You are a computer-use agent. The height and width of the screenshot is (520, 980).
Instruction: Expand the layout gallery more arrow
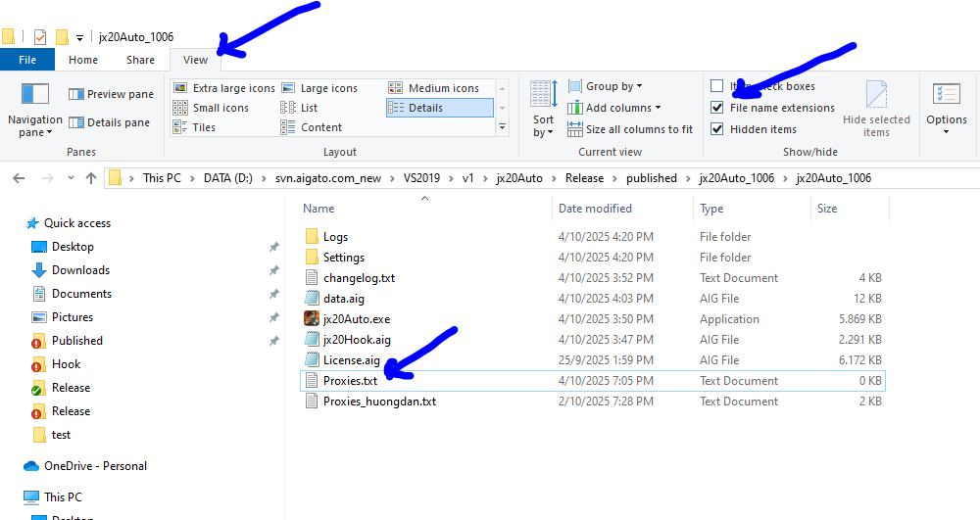tap(503, 127)
